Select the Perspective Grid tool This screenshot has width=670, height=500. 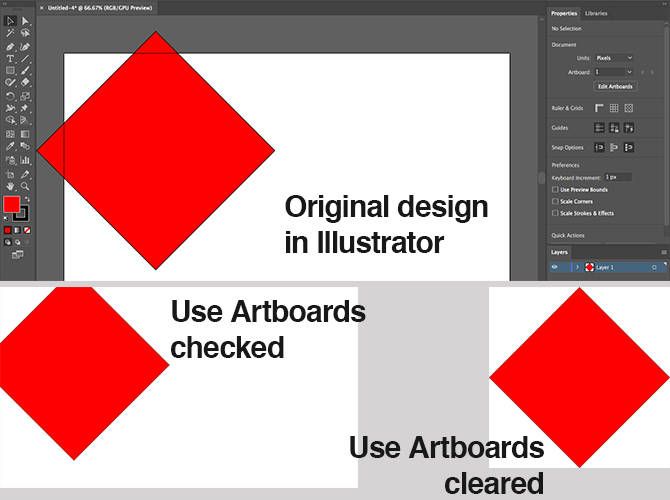coord(25,120)
